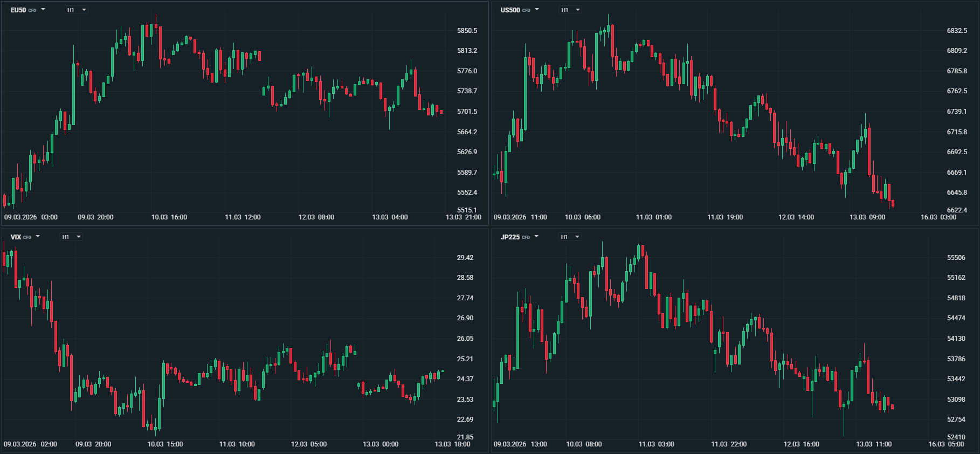Select the 11.03 22:00 time marker on JP225
The height and width of the screenshot is (454, 980).
click(x=729, y=444)
